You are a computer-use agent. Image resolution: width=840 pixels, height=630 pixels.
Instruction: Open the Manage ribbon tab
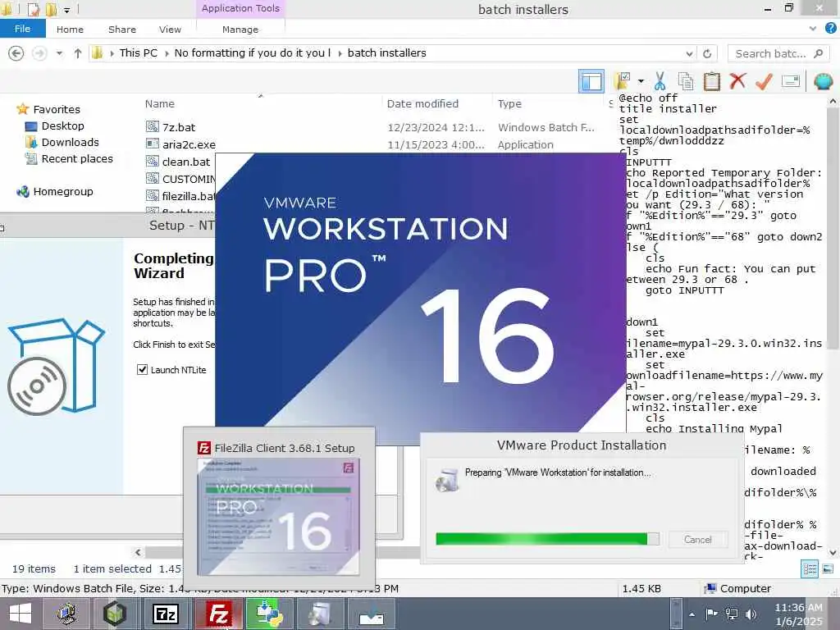[240, 30]
